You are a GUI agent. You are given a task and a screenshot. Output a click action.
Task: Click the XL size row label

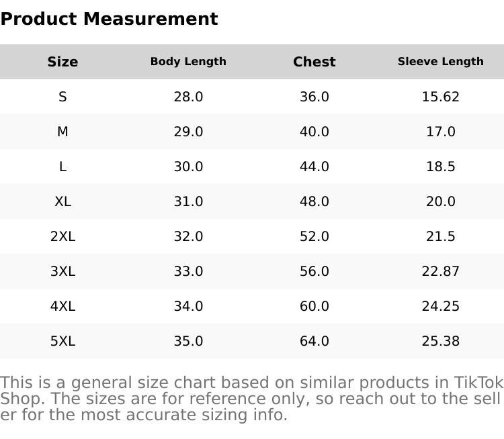click(x=62, y=201)
